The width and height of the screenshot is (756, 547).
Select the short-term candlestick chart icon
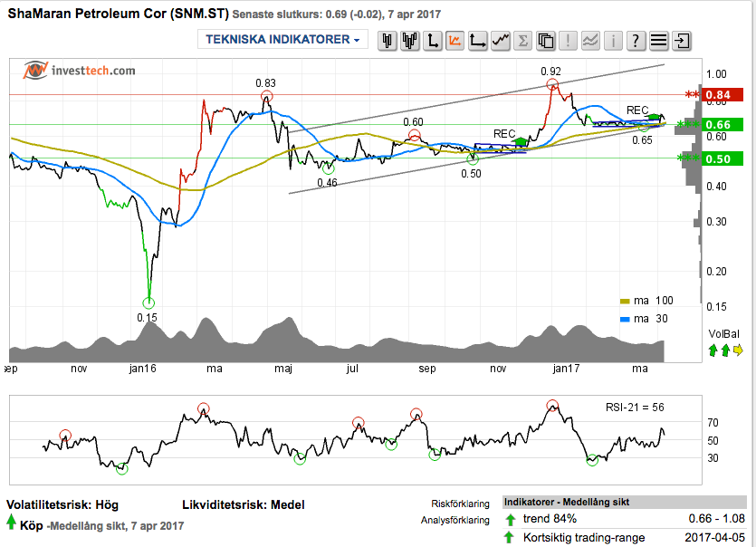click(388, 41)
